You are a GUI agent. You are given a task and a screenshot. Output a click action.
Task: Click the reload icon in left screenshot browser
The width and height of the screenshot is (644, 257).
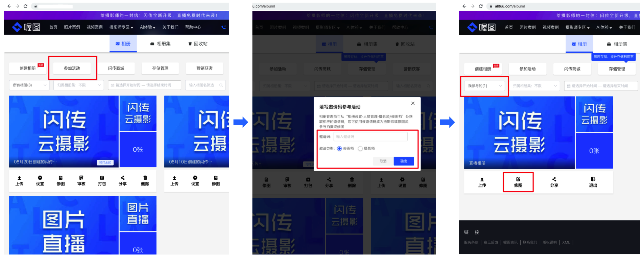[26, 6]
